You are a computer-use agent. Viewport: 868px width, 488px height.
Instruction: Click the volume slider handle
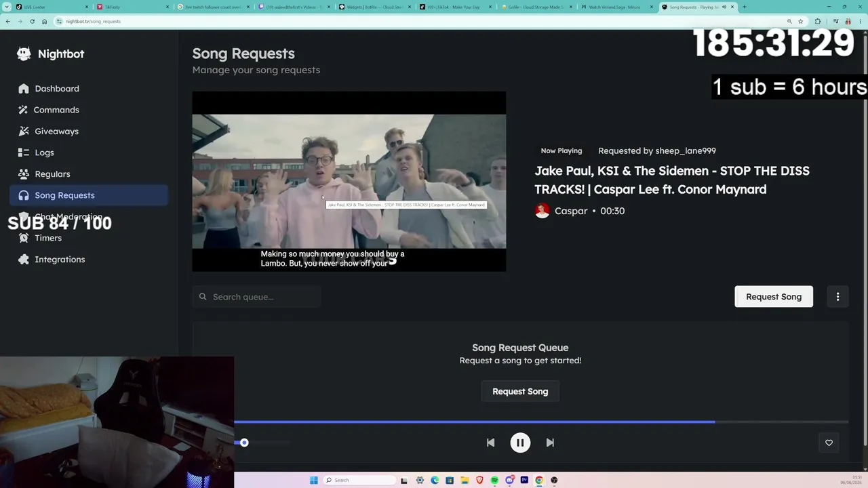pyautogui.click(x=244, y=443)
